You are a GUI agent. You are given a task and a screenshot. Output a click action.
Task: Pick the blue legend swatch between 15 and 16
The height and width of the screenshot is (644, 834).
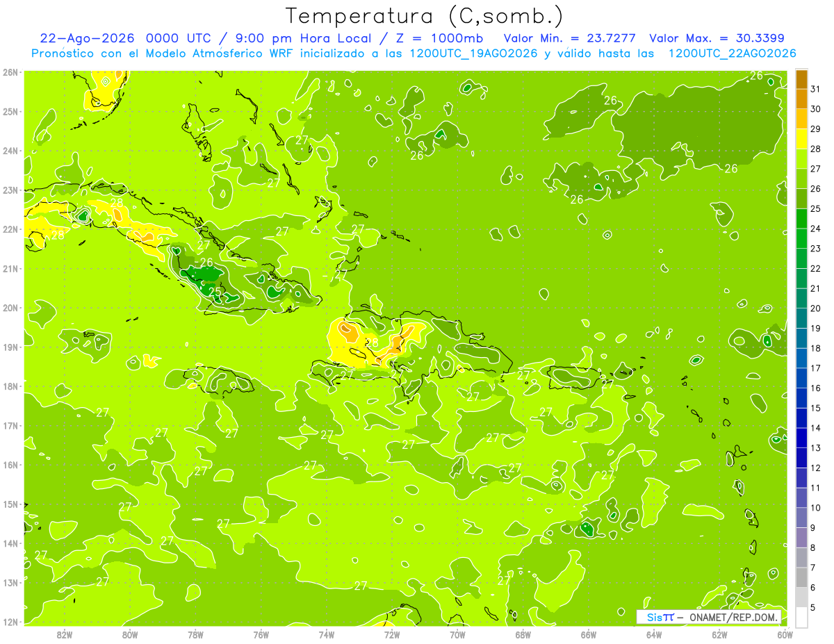801,398
